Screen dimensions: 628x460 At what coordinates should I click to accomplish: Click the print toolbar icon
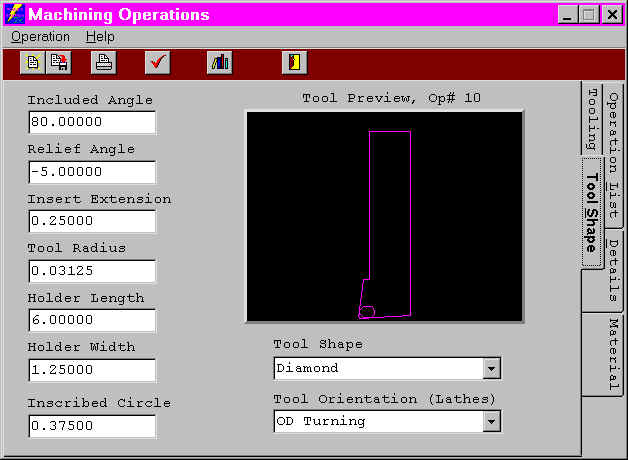point(104,62)
